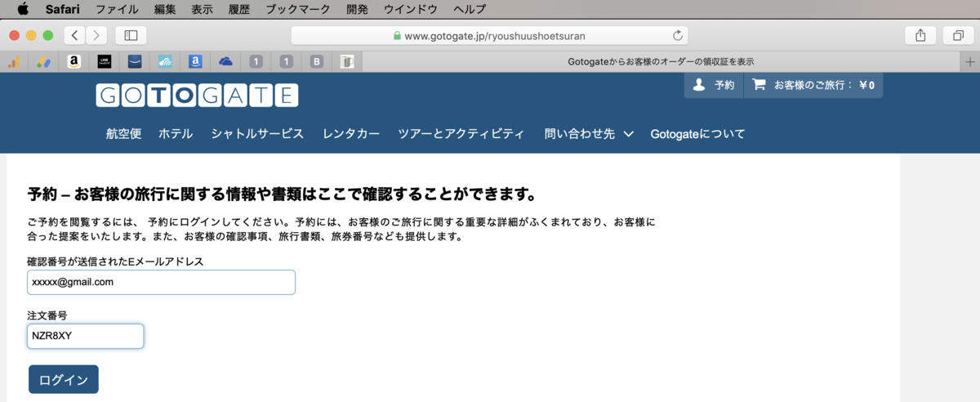Open the Google Analytics pinned tab

[14, 61]
